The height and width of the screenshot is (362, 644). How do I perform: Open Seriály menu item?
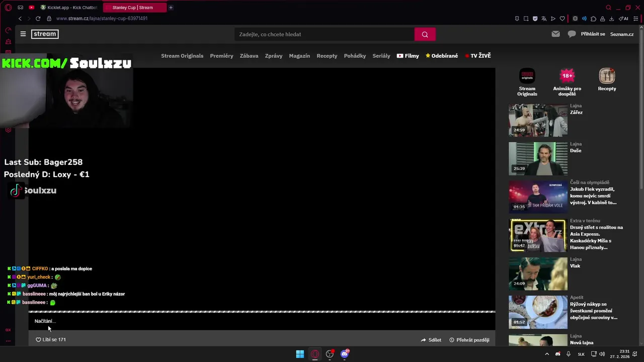click(381, 56)
